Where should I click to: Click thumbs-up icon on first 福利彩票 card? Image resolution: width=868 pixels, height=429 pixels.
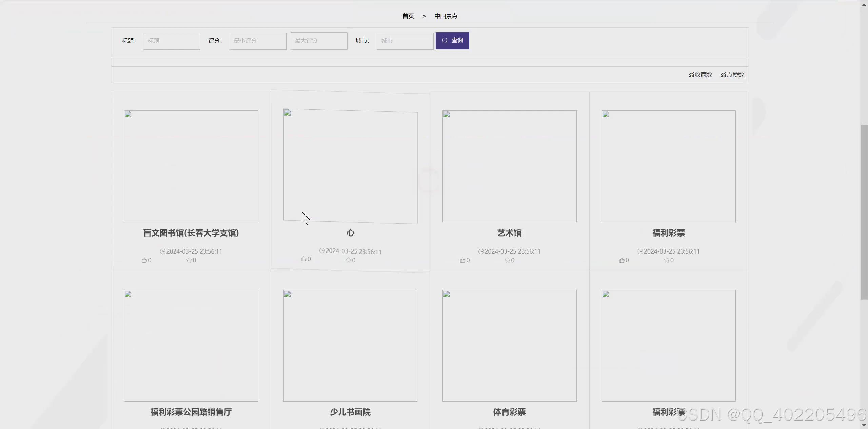[x=622, y=260]
